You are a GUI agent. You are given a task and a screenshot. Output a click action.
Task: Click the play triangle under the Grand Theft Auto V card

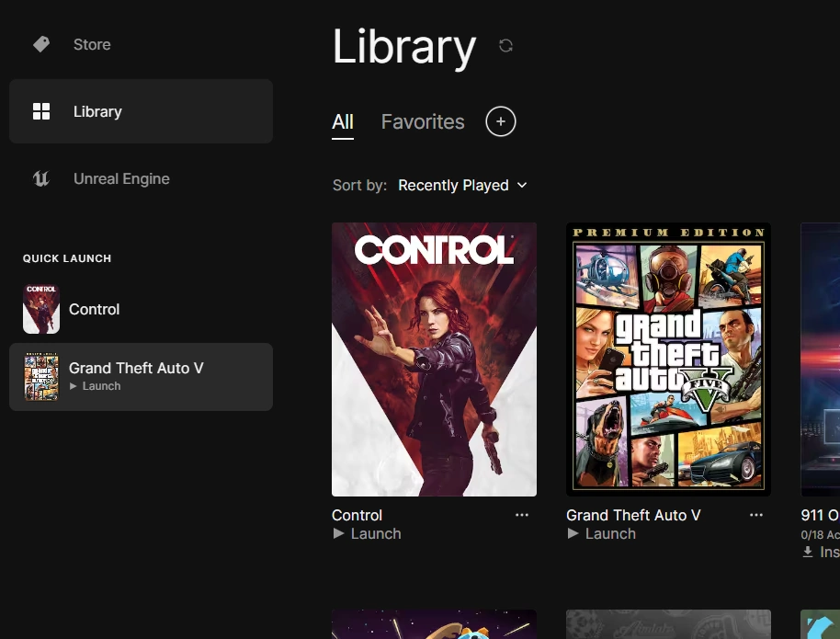pyautogui.click(x=573, y=533)
